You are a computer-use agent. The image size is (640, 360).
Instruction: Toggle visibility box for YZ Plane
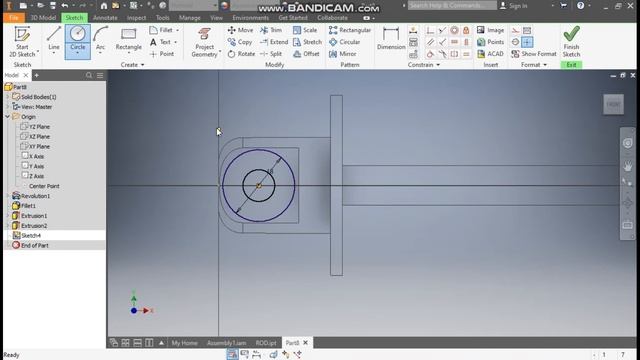(x=24, y=127)
